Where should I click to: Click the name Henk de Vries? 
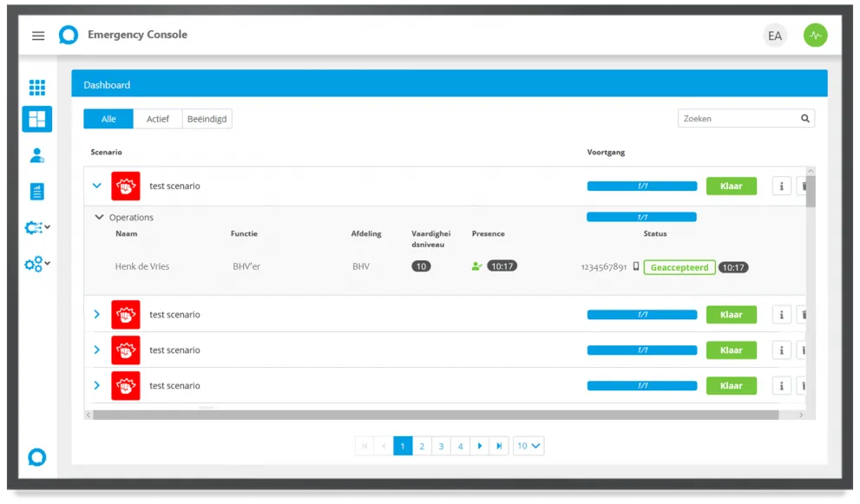pyautogui.click(x=142, y=266)
